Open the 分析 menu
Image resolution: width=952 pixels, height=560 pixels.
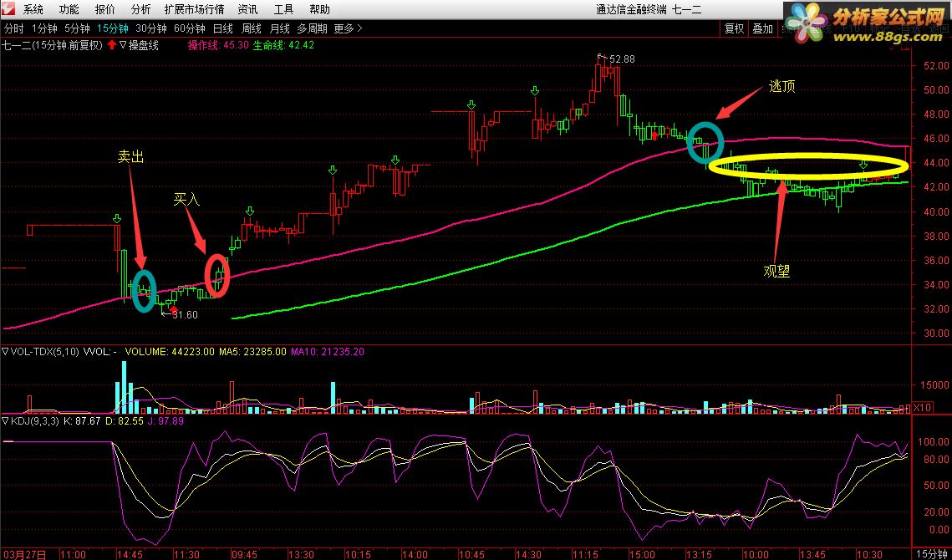click(141, 9)
